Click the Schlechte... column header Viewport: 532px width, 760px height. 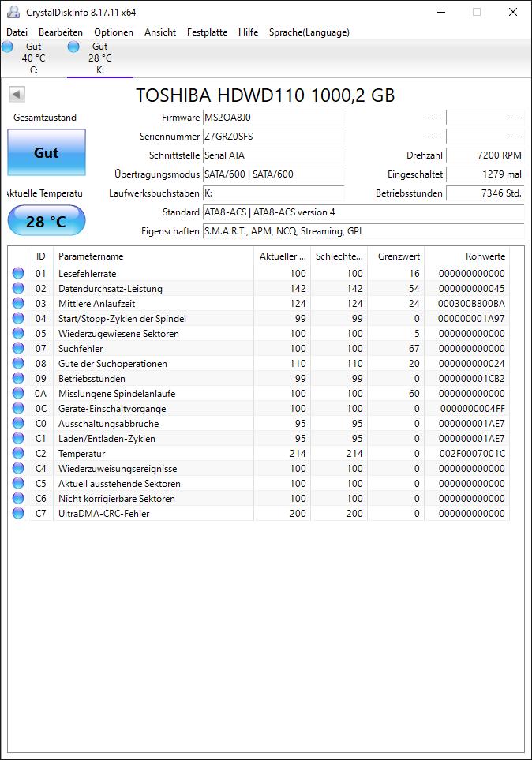[339, 256]
